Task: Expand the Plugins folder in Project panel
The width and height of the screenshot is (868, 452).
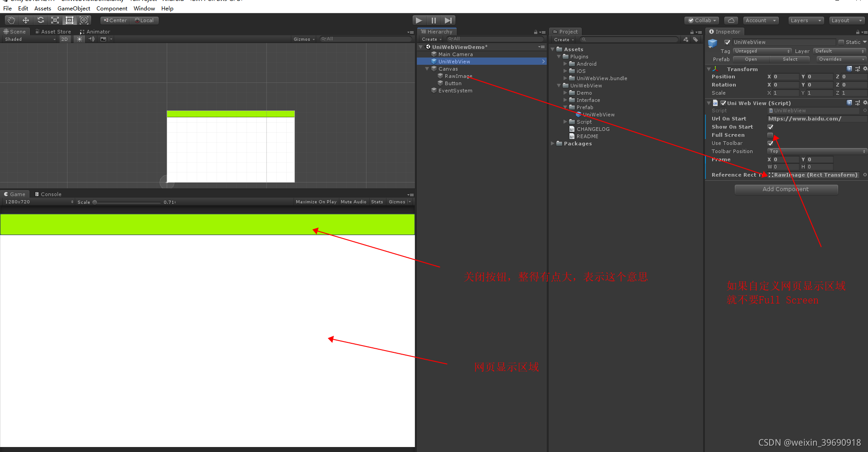Action: (559, 56)
